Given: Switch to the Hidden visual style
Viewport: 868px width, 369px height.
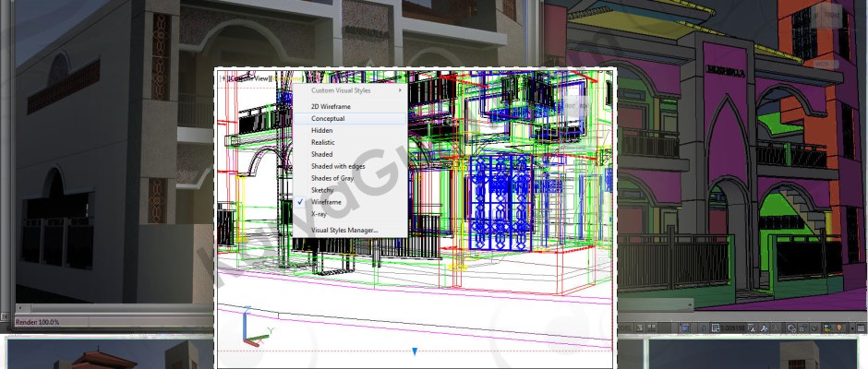Looking at the screenshot, I should point(350,131).
